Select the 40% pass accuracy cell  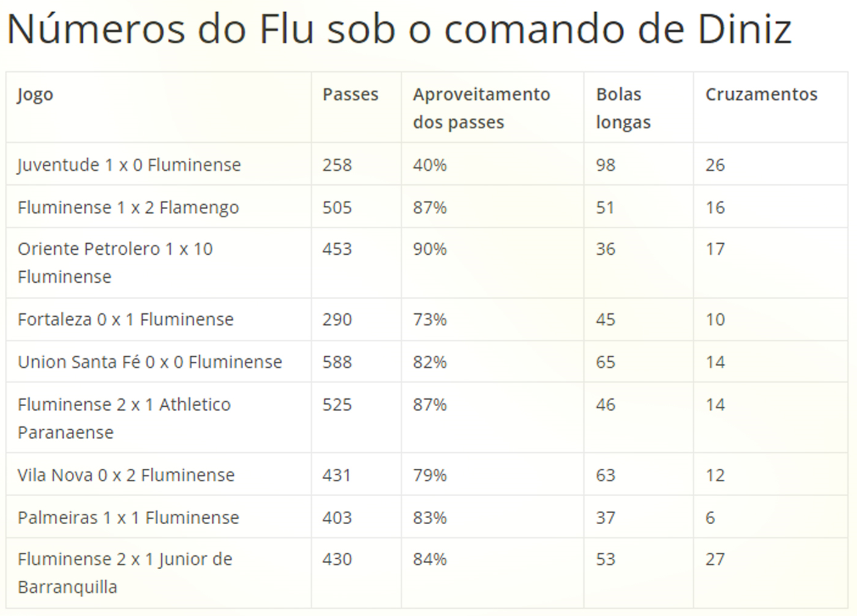(429, 165)
